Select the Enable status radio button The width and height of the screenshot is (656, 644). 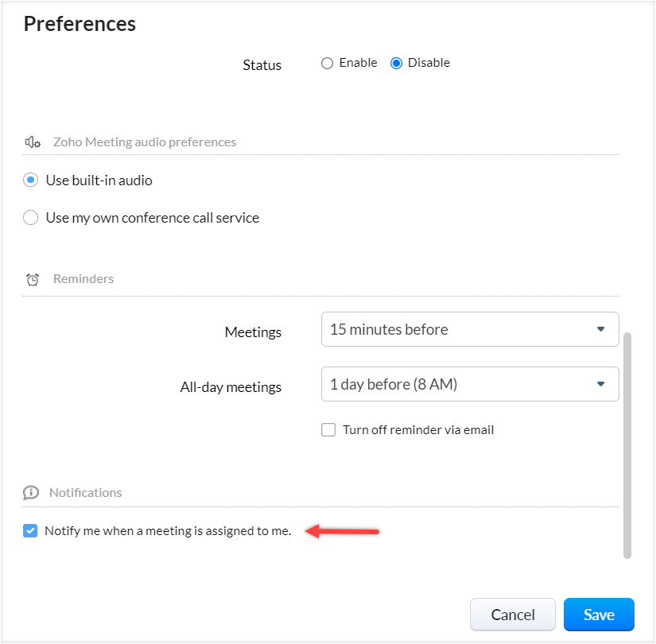tap(328, 64)
